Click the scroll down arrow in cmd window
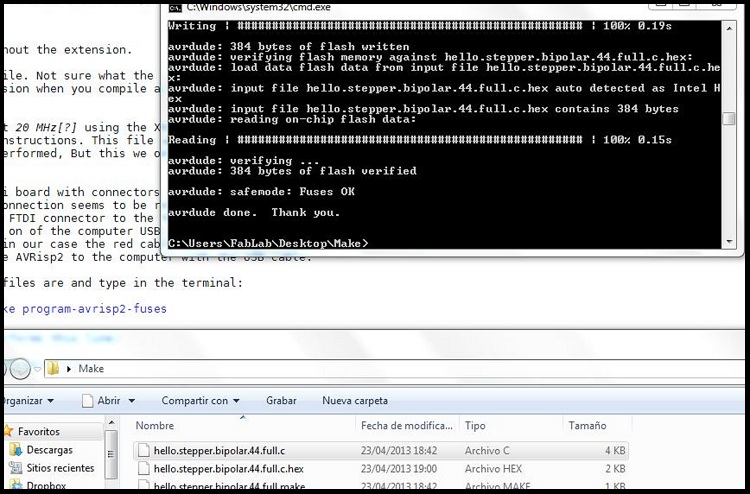Screen dimensions: 750x494 [x=729, y=242]
